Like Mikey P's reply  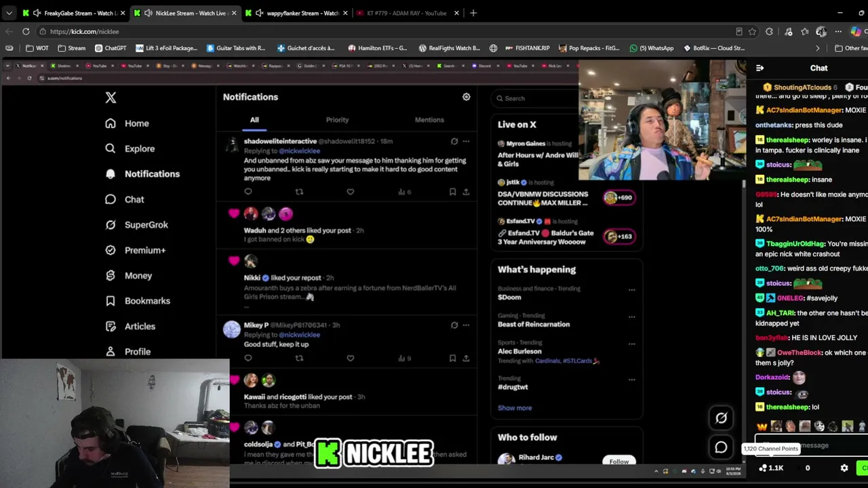[x=351, y=358]
